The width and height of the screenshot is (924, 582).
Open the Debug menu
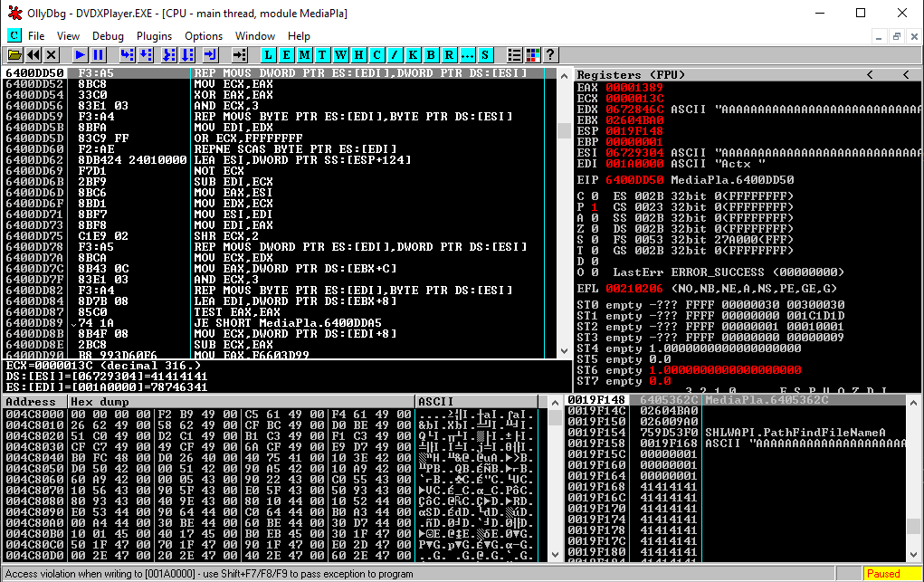[108, 36]
